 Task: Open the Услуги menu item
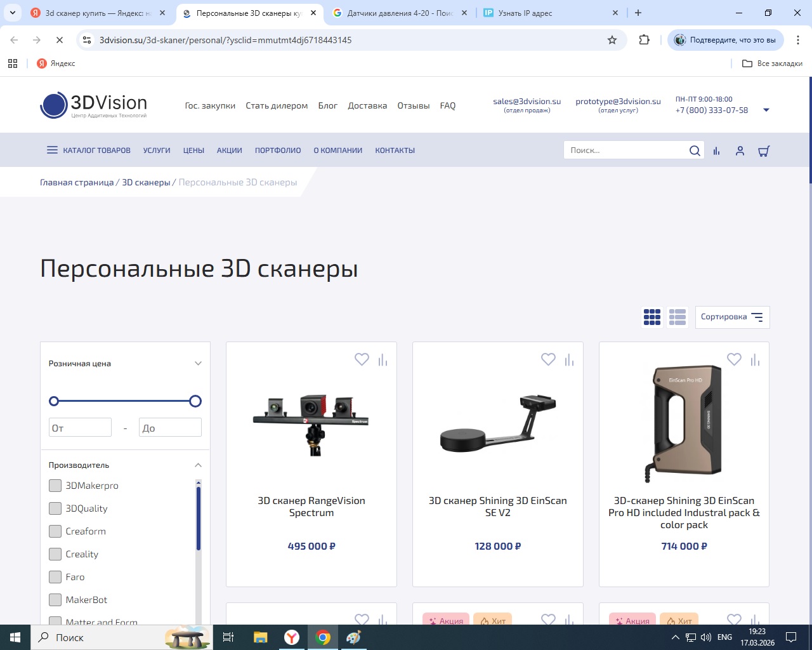coord(157,150)
